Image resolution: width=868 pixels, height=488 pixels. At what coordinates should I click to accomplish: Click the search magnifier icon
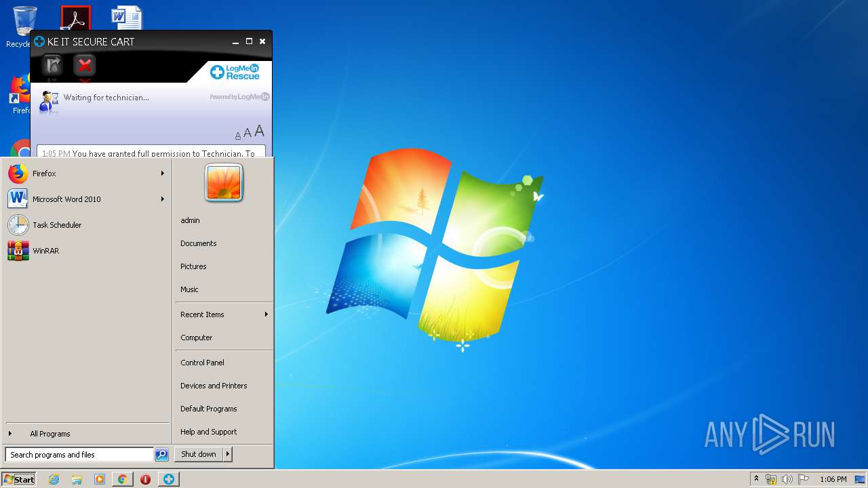(x=161, y=455)
